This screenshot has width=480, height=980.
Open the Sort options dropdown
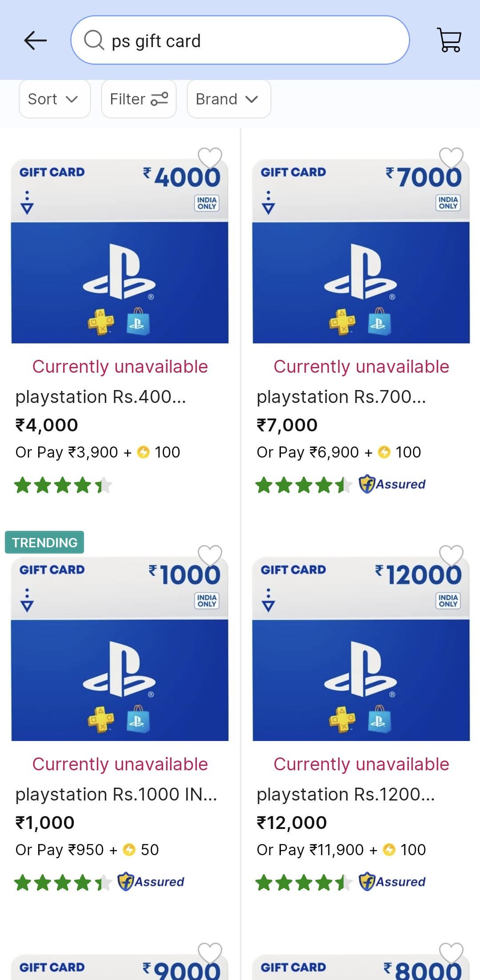tap(54, 99)
